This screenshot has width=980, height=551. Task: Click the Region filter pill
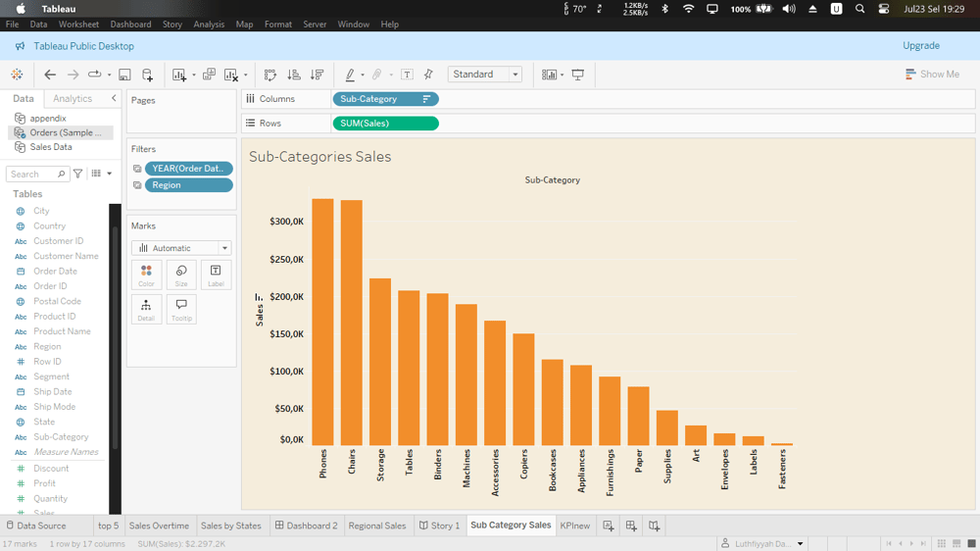pyautogui.click(x=189, y=185)
